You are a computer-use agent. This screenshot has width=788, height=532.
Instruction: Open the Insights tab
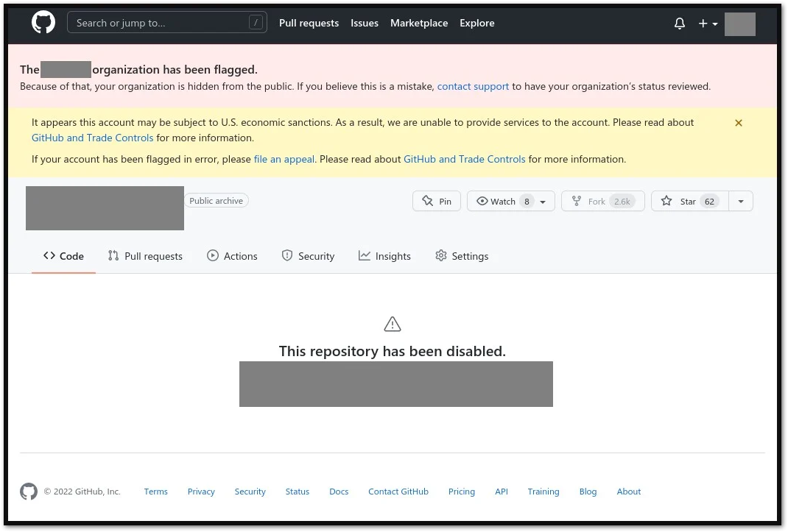[x=384, y=256]
